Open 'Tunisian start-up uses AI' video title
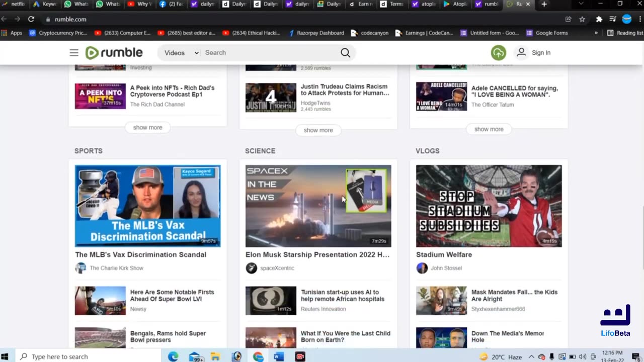 343,296
